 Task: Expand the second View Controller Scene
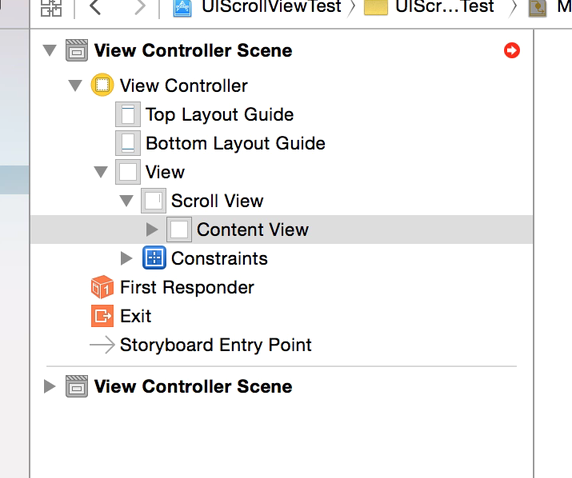coord(49,386)
